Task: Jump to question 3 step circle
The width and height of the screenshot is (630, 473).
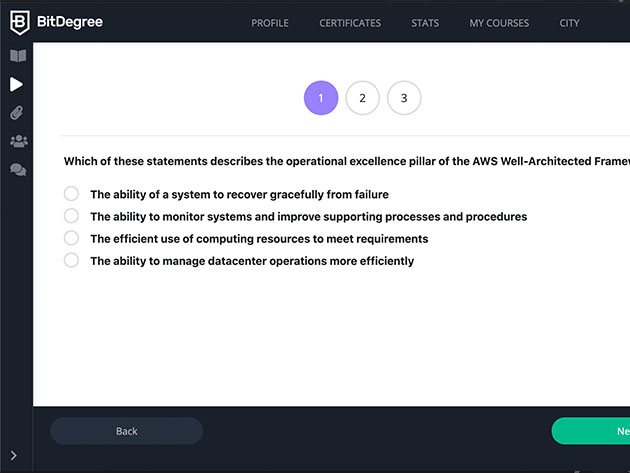Action: 404,98
